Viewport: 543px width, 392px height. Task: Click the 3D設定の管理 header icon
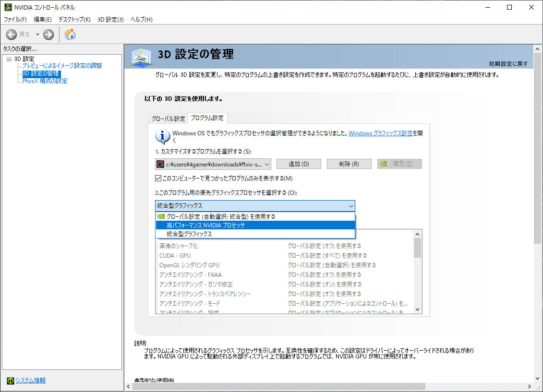click(x=141, y=57)
